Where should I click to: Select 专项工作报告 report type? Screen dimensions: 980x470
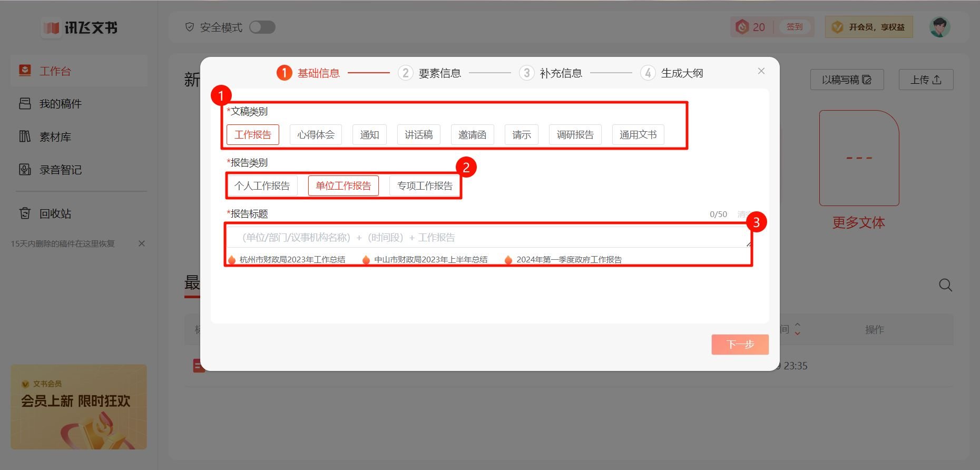click(x=425, y=186)
